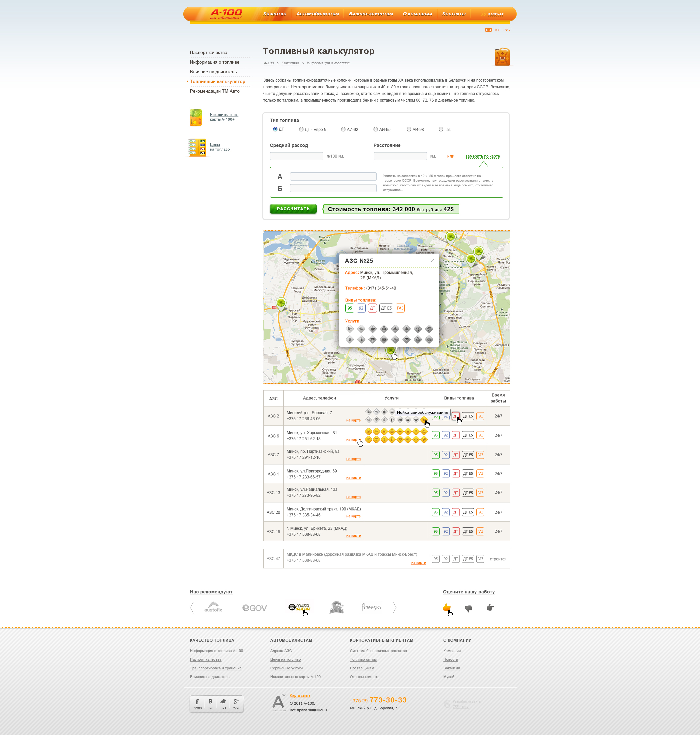
Task: Select the ДТ - Евро 5 radio button
Action: click(x=301, y=129)
